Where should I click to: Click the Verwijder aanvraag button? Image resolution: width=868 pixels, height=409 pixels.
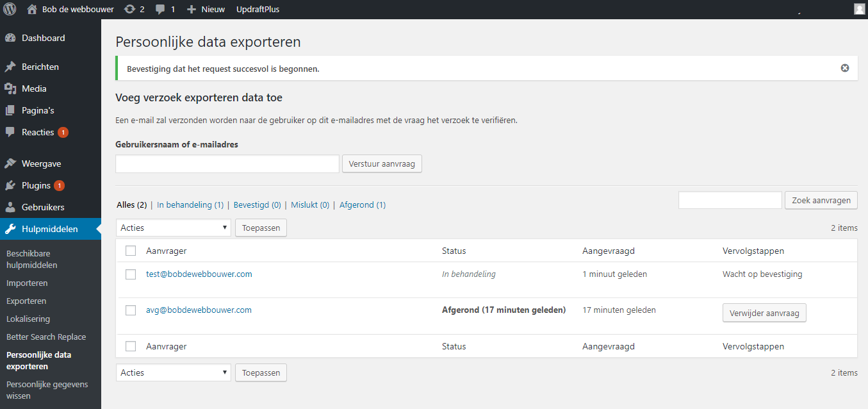764,313
